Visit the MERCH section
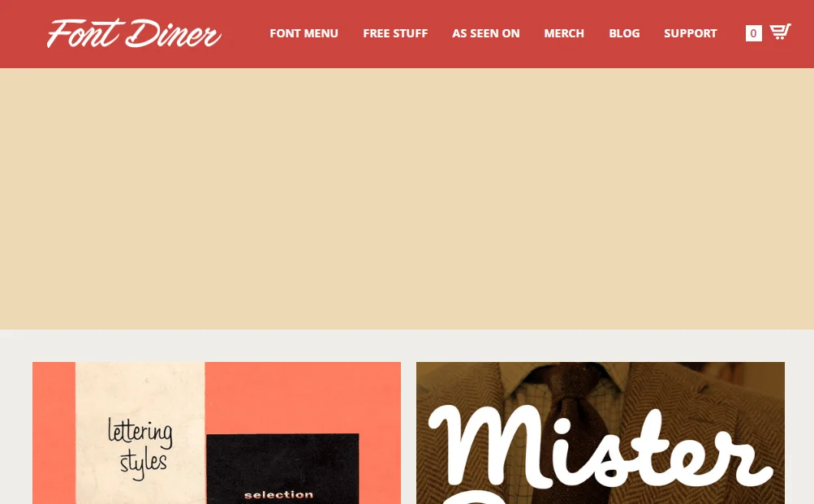This screenshot has height=504, width=814. [564, 33]
